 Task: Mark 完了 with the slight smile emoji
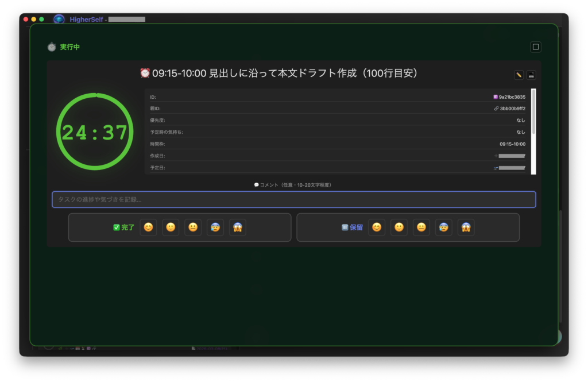point(171,227)
